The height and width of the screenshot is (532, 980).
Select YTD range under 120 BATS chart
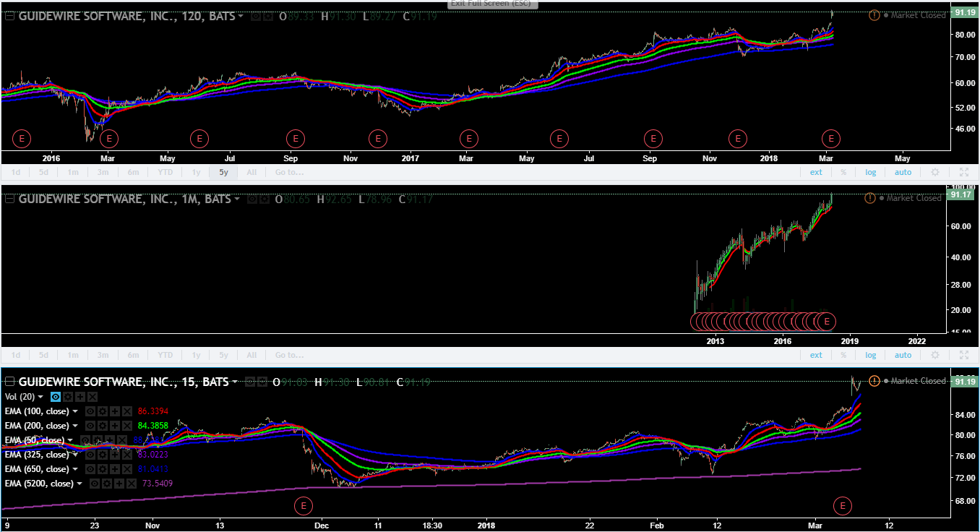[165, 172]
